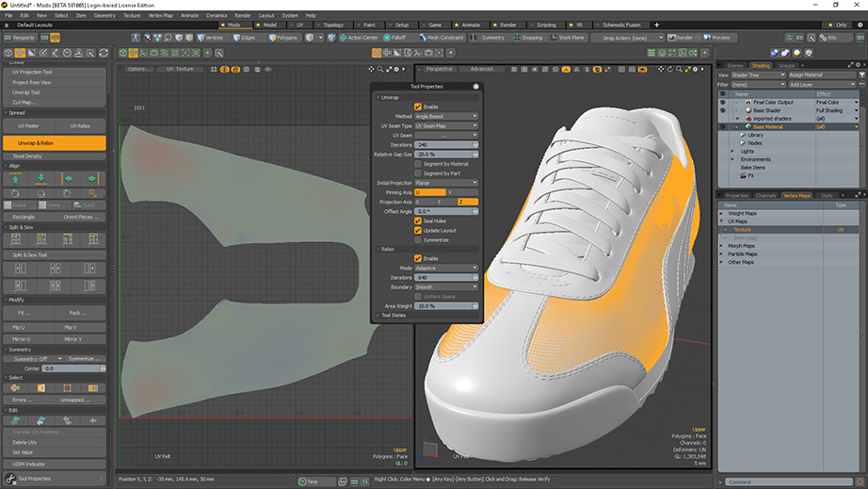
Task: Open layout settings gear beside Only
Action: tap(860, 24)
